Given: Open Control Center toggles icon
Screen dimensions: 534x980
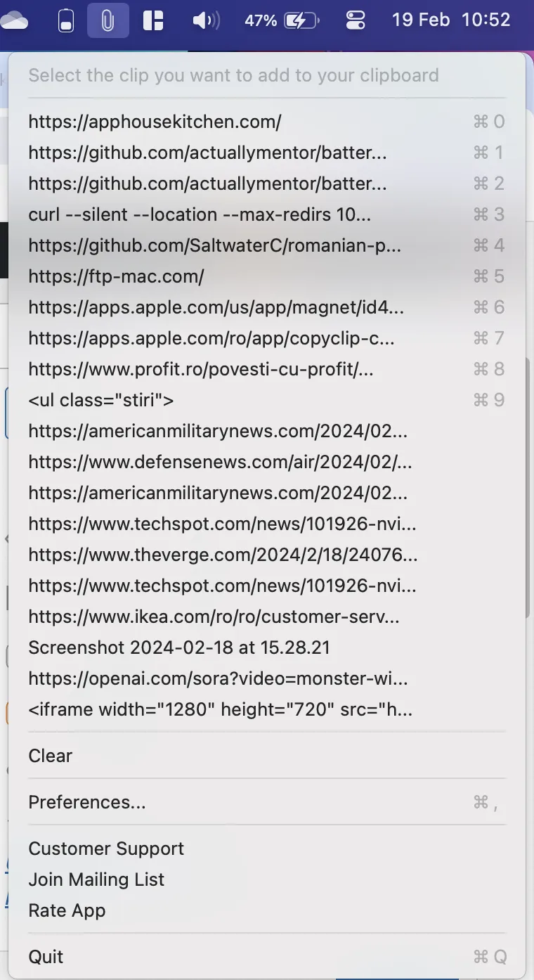Looking at the screenshot, I should click(356, 20).
